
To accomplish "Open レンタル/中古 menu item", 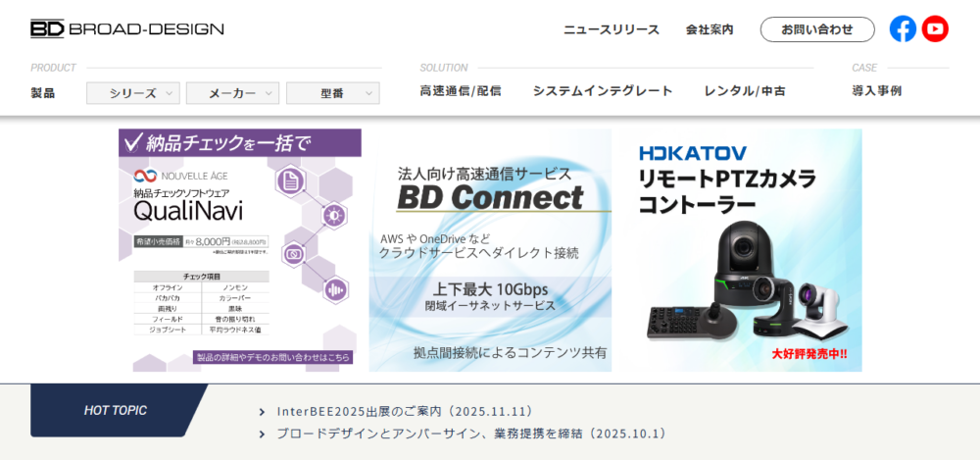I will click(x=745, y=91).
